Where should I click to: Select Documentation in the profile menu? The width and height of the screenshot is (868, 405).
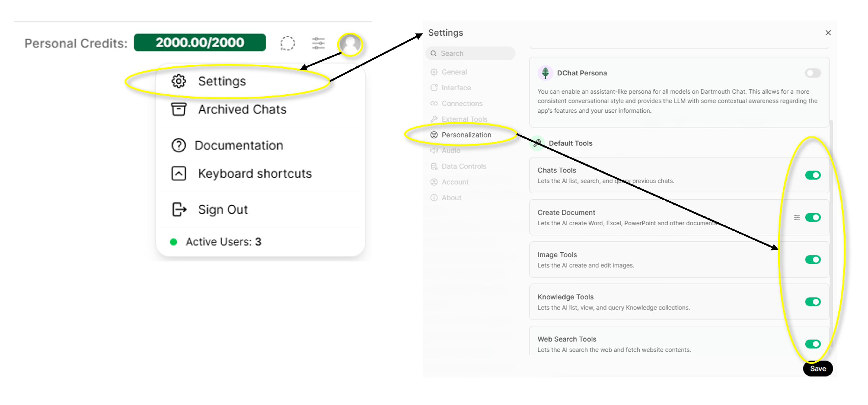(x=260, y=145)
